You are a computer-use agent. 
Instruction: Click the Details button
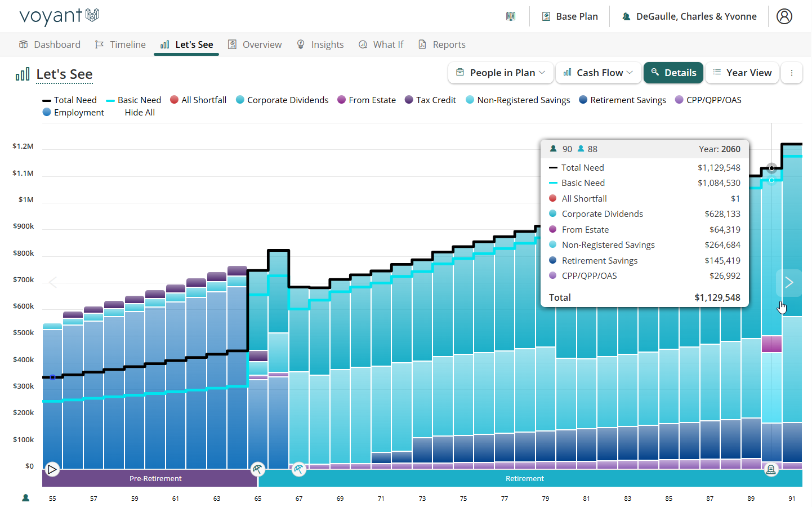673,73
